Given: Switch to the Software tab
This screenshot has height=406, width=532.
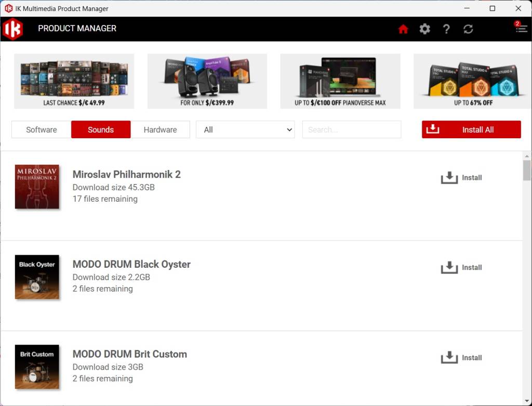Looking at the screenshot, I should (42, 129).
